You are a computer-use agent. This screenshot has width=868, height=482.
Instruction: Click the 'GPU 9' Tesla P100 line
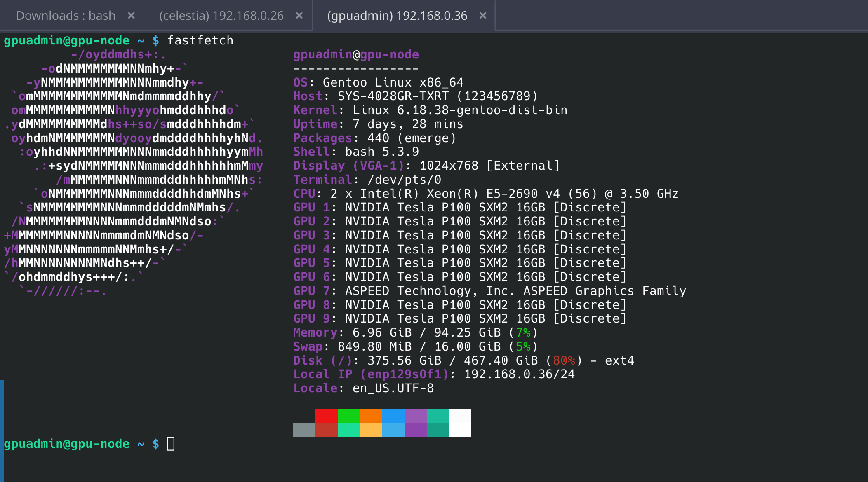460,318
